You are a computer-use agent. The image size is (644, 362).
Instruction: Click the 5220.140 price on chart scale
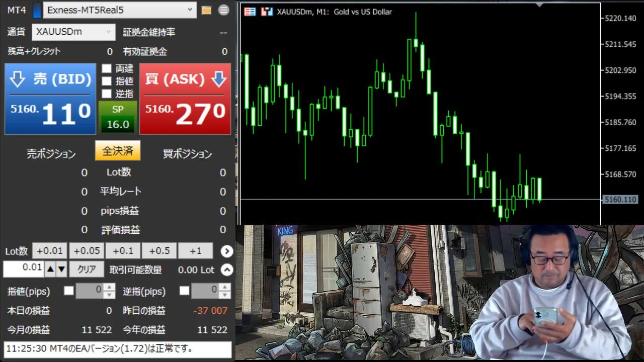pos(621,18)
